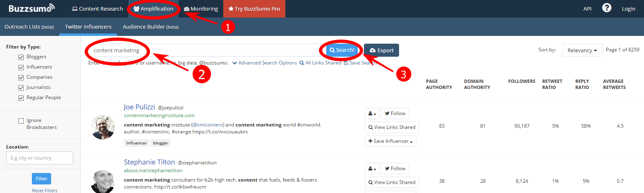Uncheck the Regular People filter

click(21, 98)
